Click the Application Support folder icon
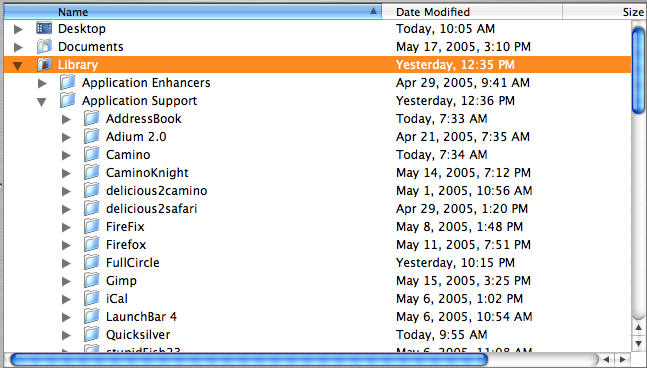This screenshot has width=647, height=368. tap(68, 100)
